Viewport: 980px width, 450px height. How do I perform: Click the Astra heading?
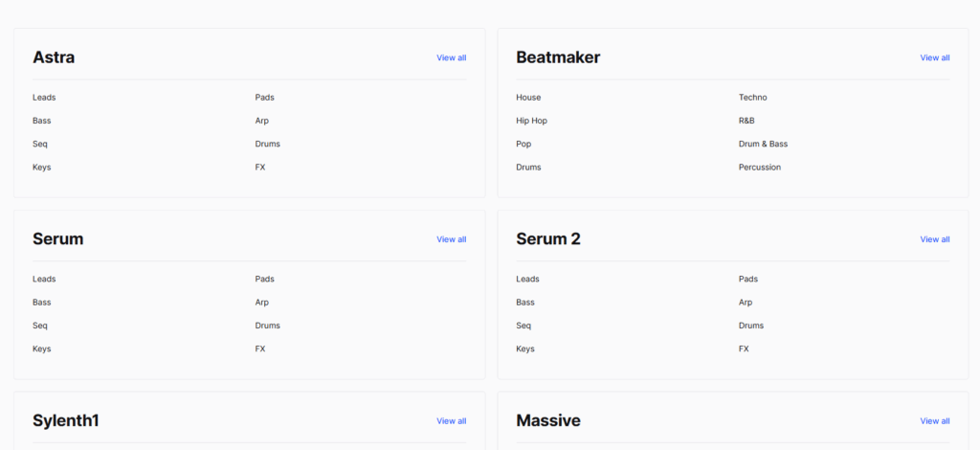[x=54, y=57]
